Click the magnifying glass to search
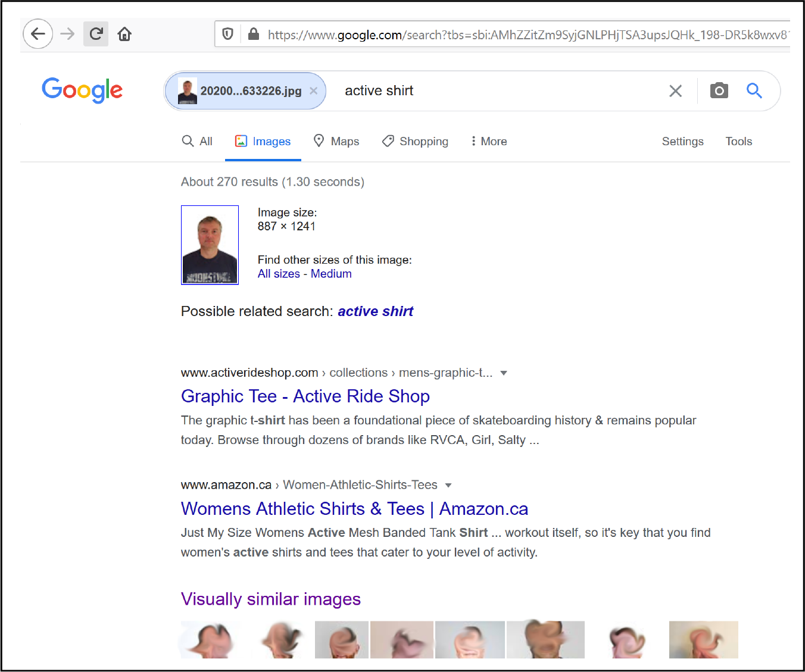Image resolution: width=805 pixels, height=672 pixels. (x=754, y=90)
